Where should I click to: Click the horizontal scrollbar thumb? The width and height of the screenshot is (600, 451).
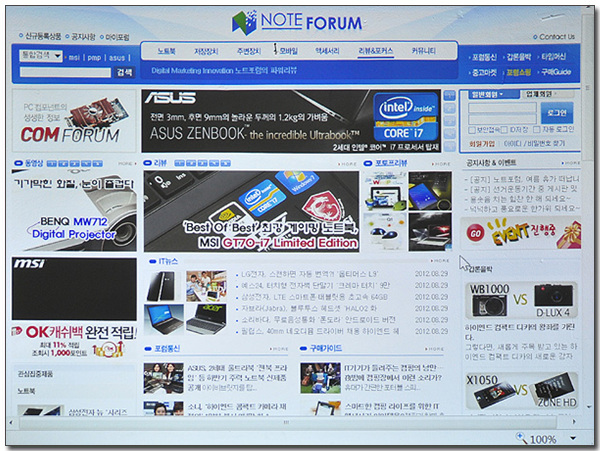(286, 423)
